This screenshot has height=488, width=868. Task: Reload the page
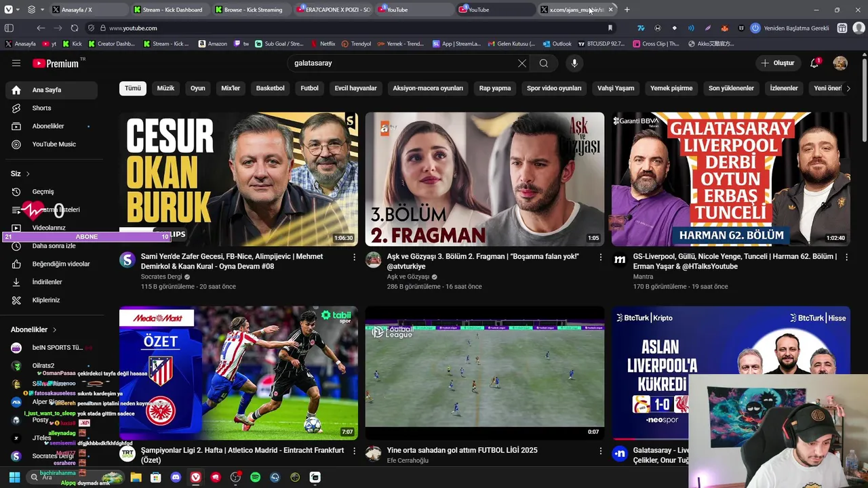tap(75, 28)
